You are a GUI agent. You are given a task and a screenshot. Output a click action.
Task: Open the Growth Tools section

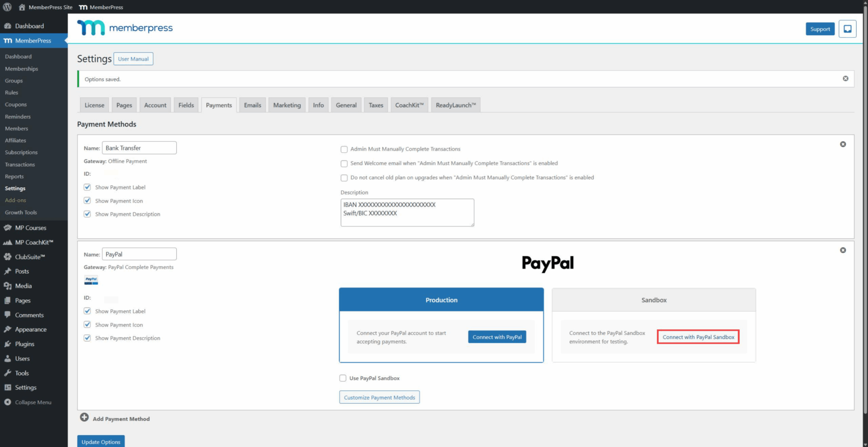click(21, 212)
